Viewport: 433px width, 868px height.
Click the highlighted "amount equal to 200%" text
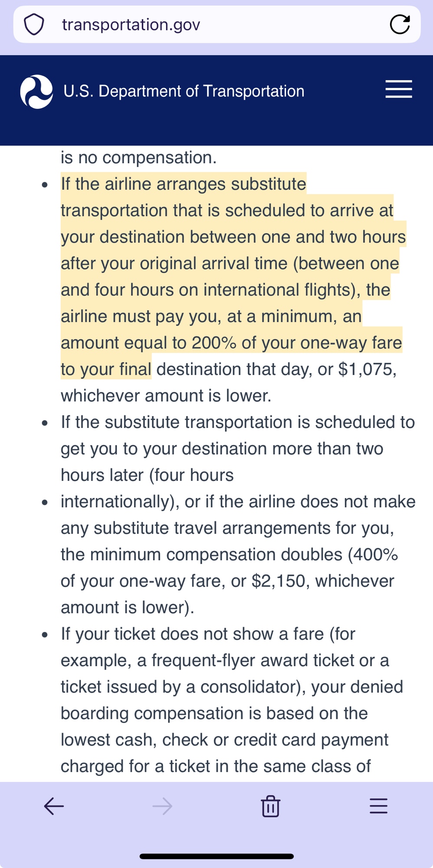tap(148, 343)
